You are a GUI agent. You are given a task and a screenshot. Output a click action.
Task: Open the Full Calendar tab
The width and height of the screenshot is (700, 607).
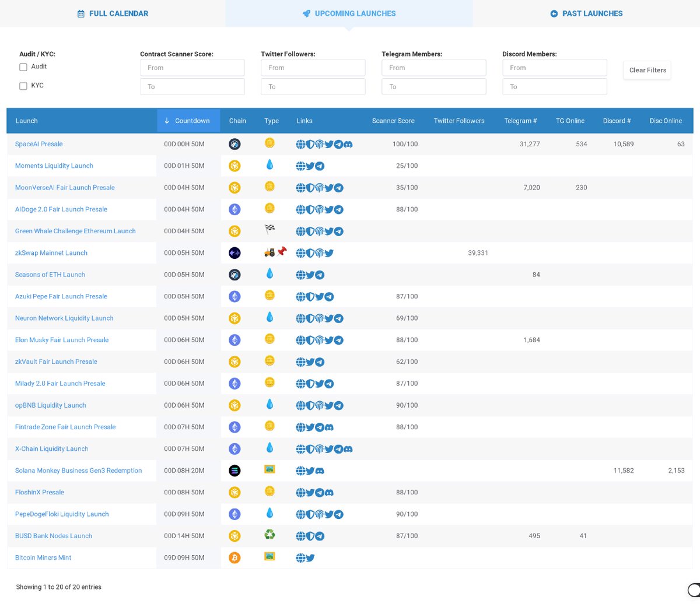pyautogui.click(x=112, y=13)
